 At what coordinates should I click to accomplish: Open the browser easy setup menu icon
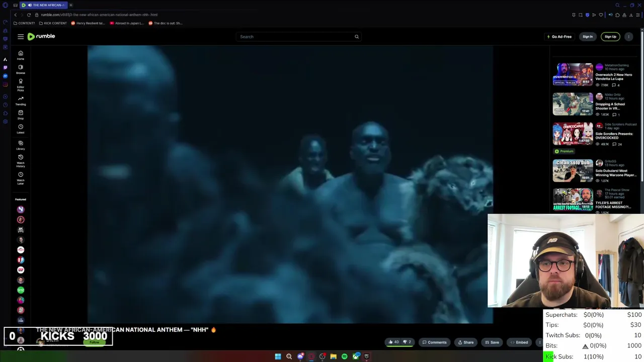pos(638,15)
